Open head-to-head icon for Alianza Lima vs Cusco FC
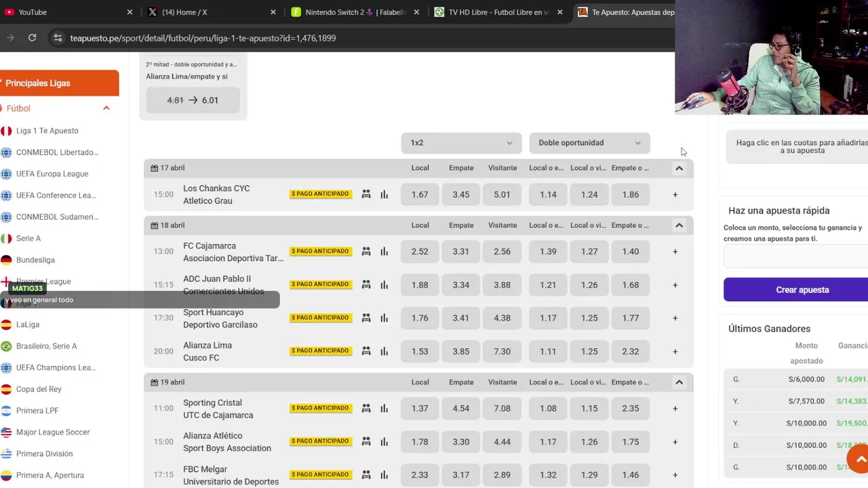 tap(366, 351)
